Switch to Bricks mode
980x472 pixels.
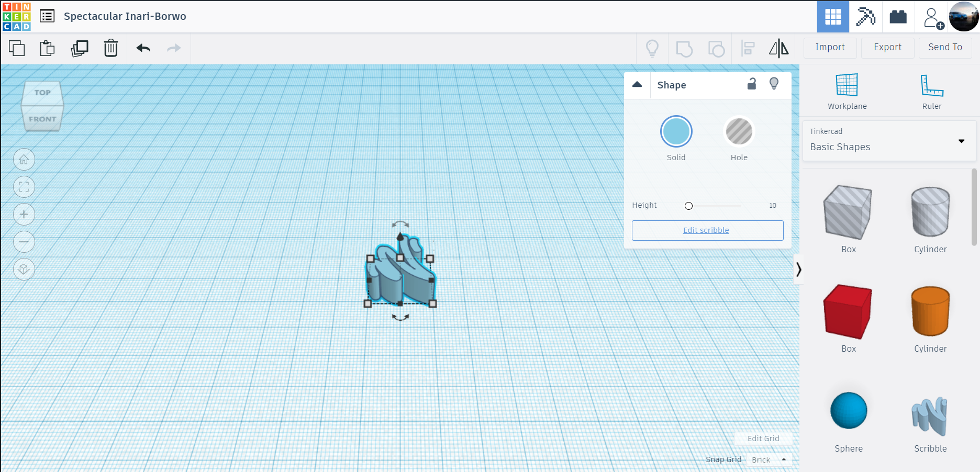tap(898, 17)
